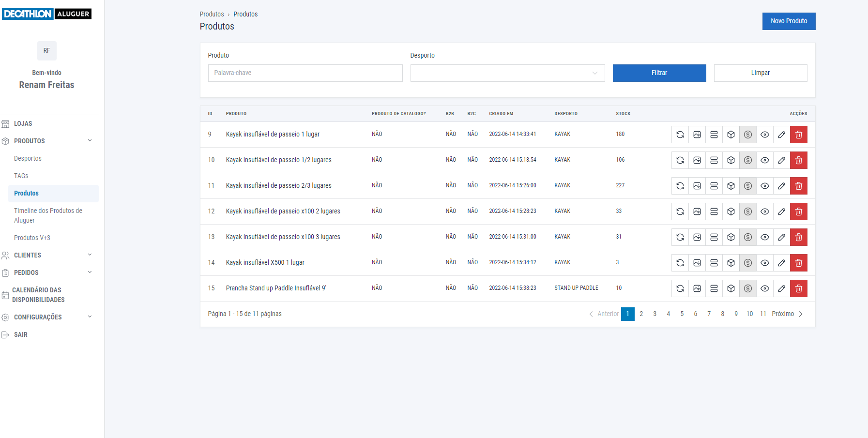This screenshot has width=868, height=438.
Task: Click the stock cube icon for product ID 12
Action: pos(731,211)
